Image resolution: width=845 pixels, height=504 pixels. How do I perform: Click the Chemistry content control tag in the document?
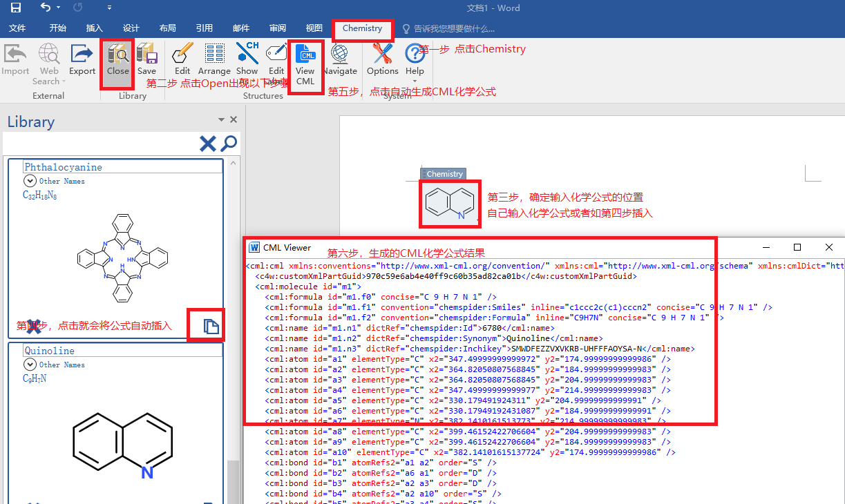444,174
